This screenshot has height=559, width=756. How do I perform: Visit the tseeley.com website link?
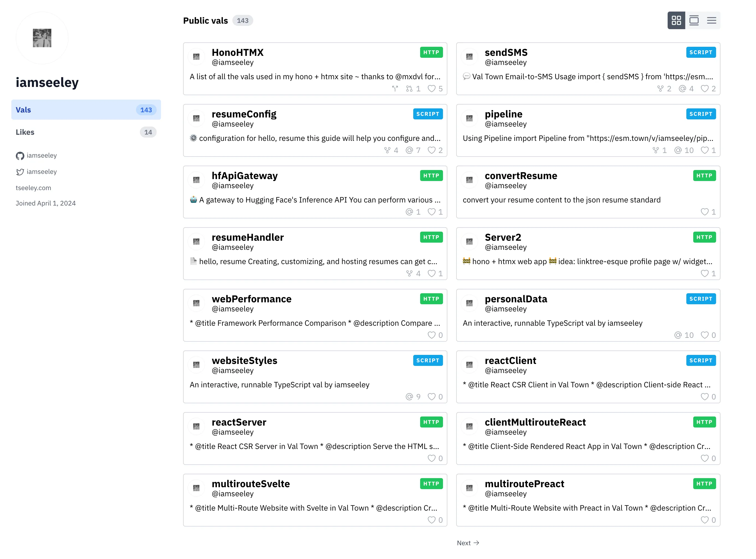tap(33, 188)
